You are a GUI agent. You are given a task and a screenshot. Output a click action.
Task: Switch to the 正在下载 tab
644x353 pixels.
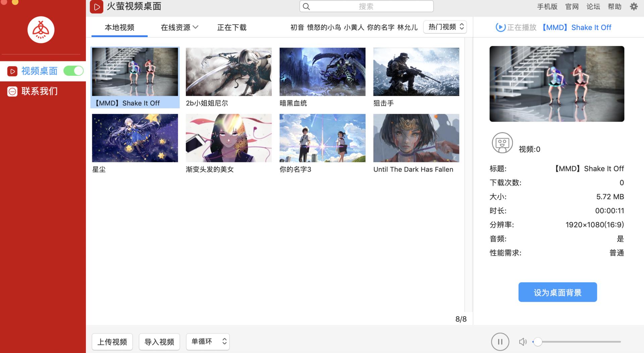tap(231, 27)
